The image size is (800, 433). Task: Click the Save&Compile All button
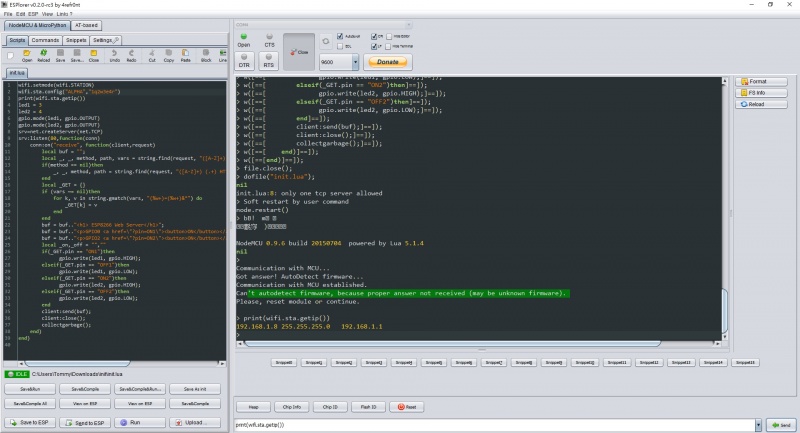30,403
